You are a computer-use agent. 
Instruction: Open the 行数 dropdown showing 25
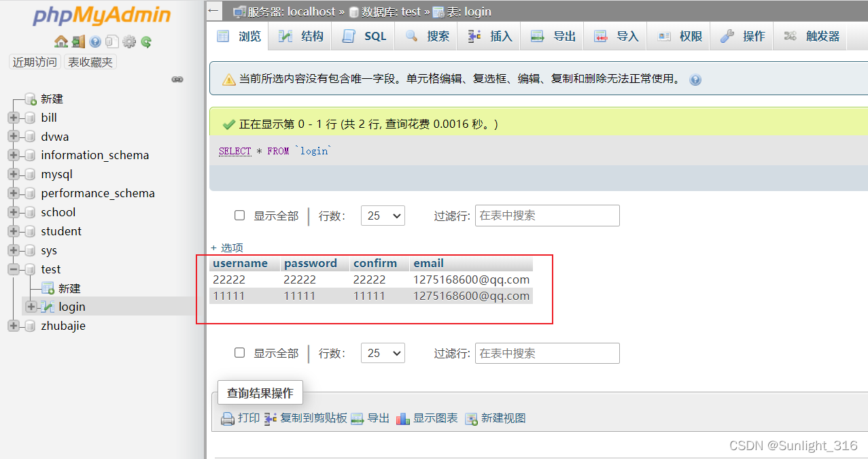point(382,215)
